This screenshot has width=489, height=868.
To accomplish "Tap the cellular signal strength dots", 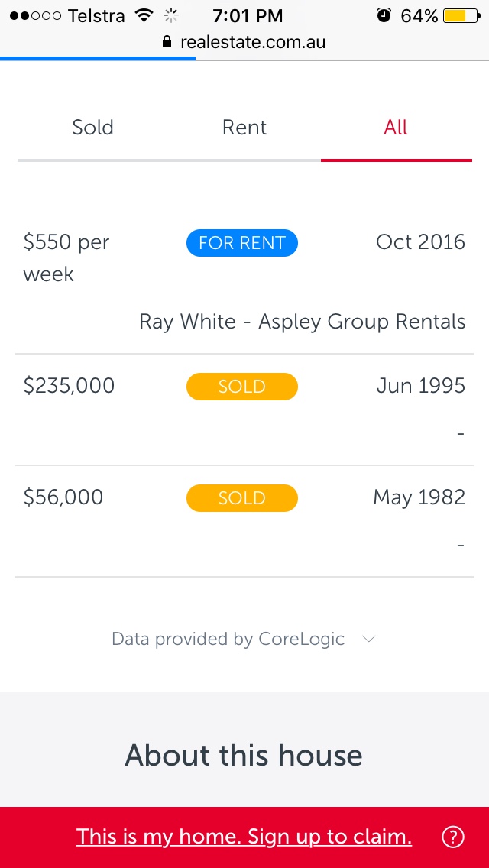I will 35,15.
